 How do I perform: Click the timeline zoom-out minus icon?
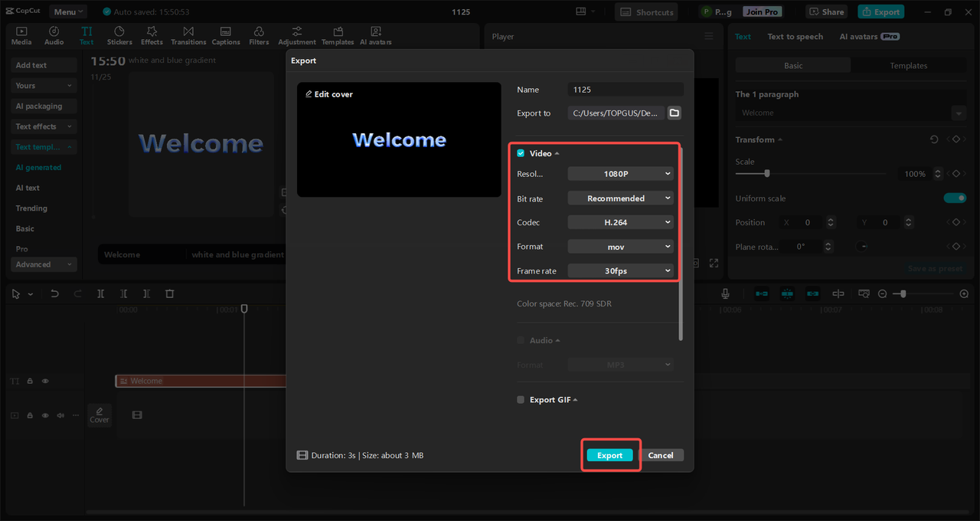pos(882,293)
